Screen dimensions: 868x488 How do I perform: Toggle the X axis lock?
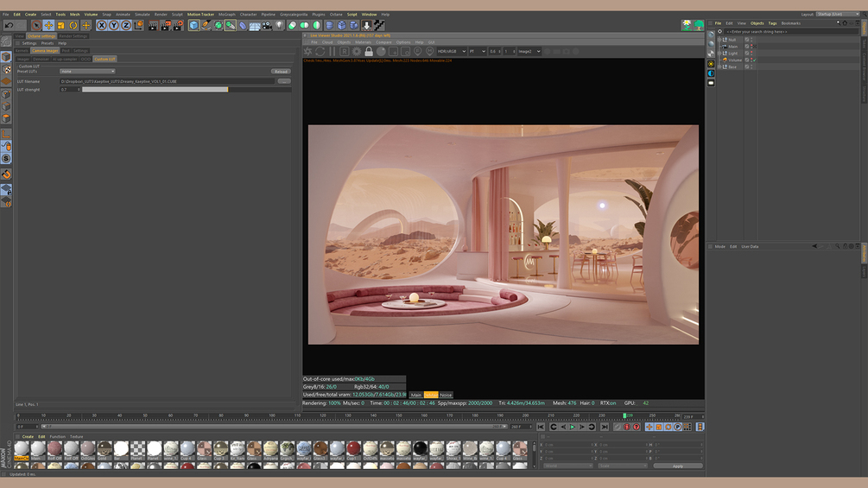point(101,25)
